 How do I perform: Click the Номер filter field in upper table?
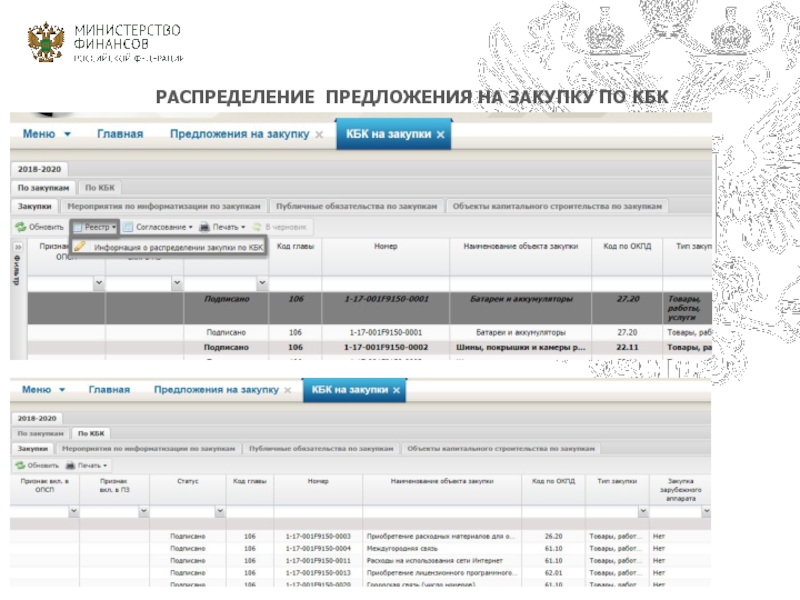pyautogui.click(x=385, y=284)
